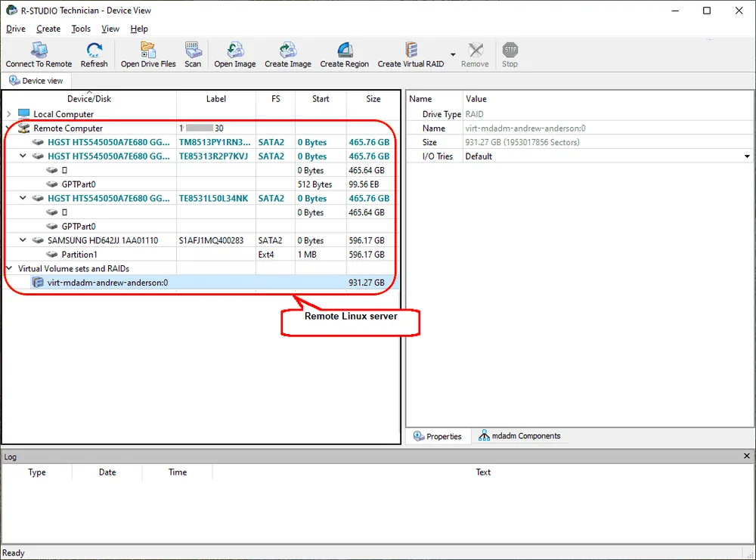The height and width of the screenshot is (560, 756).
Task: Select the Local Computer computer icon
Action: (x=23, y=113)
